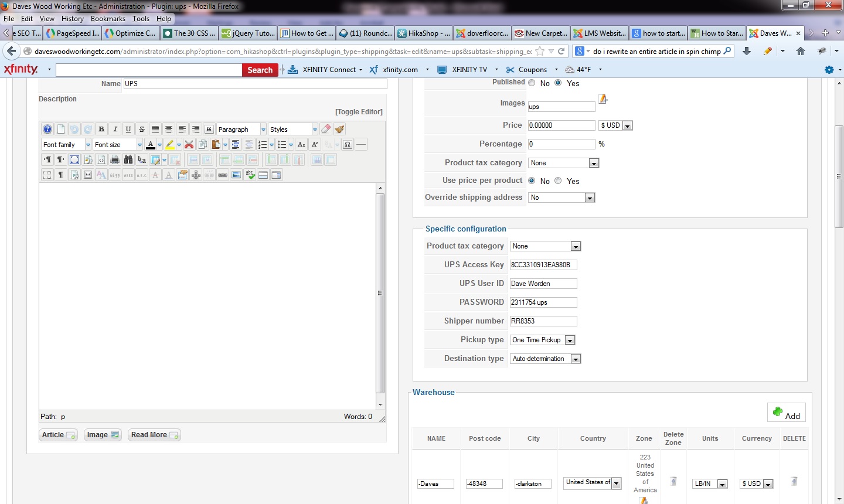Click the xfinity Search button
Image resolution: width=844 pixels, height=504 pixels.
[x=260, y=70]
